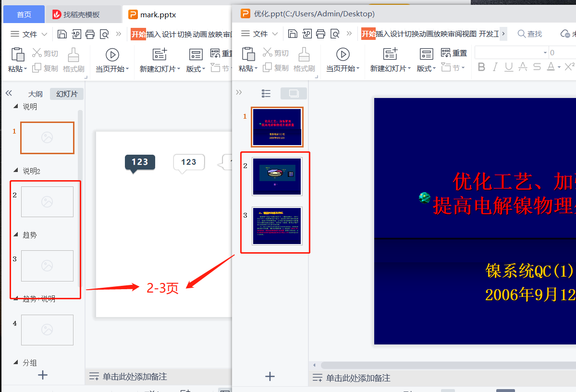Switch to the 首页 tab
Screen dimensions: 576x392
(x=23, y=14)
